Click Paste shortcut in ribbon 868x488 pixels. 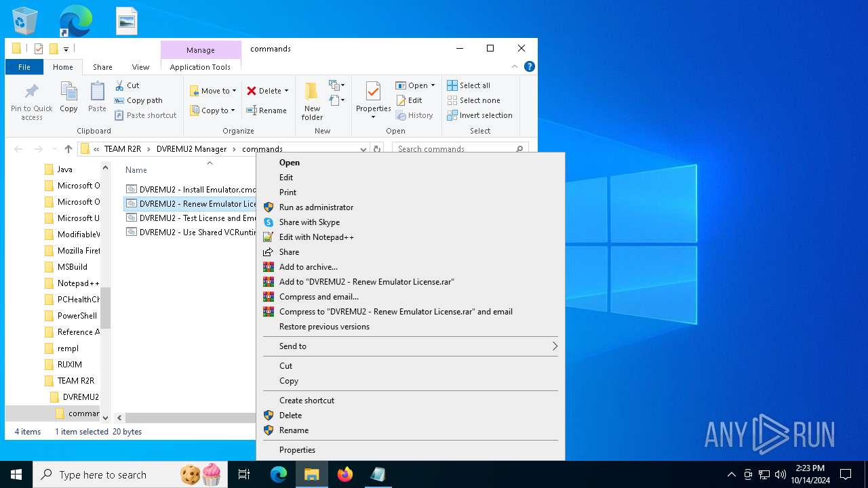click(145, 115)
